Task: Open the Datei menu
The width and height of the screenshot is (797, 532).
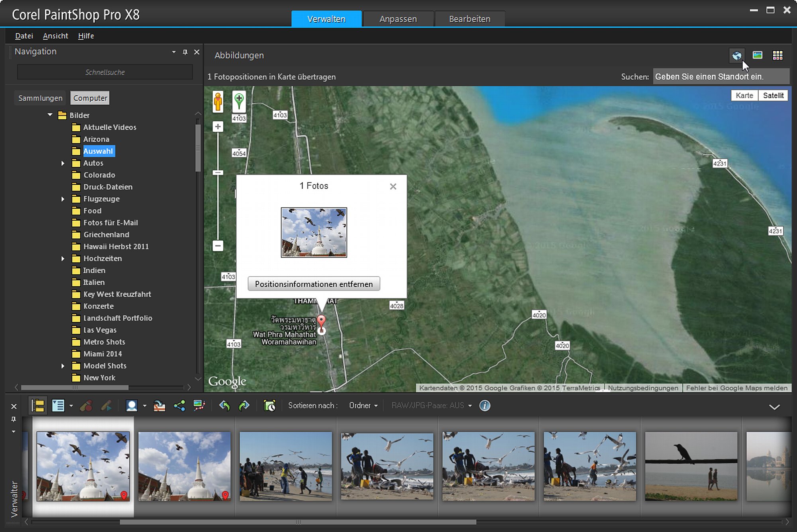Action: (x=24, y=36)
